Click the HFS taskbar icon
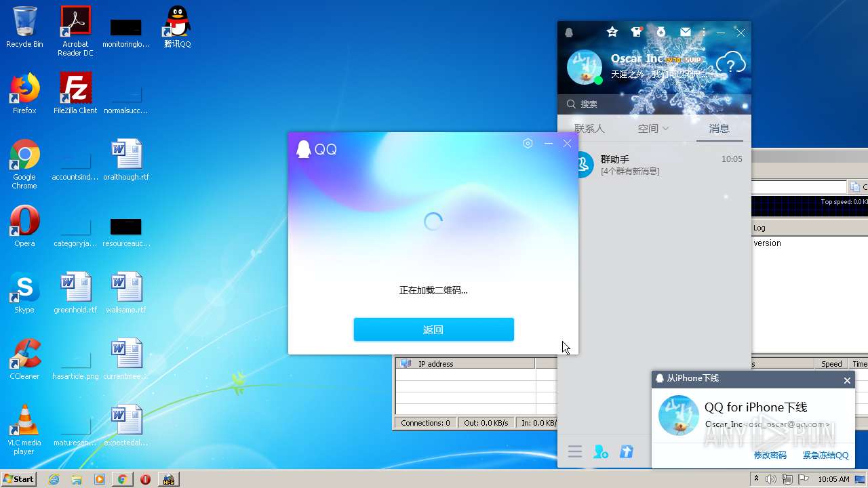Viewport: 868px width, 488px height. pyautogui.click(x=168, y=479)
